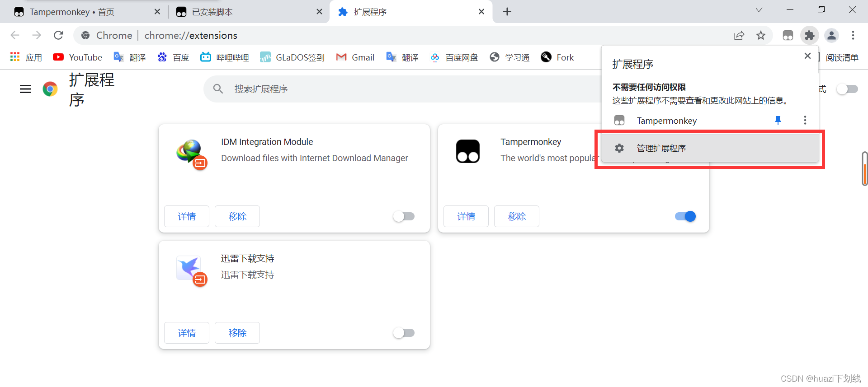Screen dimensions: 868x387
Task: Open Chrome's three-dot main menu
Action: 853,35
